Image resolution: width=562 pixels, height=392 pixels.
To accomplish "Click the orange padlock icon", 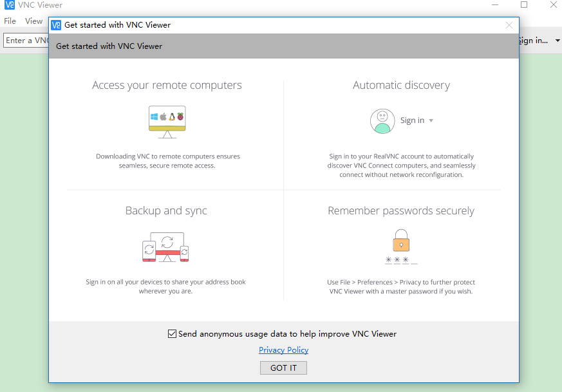I will coord(401,241).
